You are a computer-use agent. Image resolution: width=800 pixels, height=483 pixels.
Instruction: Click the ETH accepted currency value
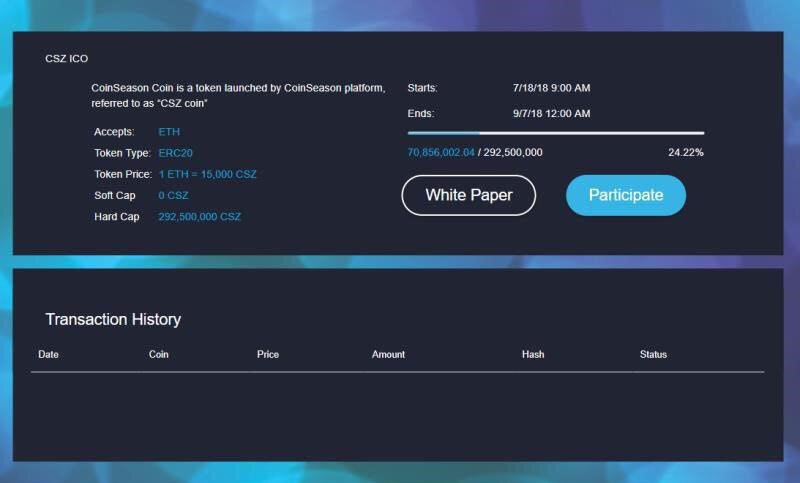point(169,132)
